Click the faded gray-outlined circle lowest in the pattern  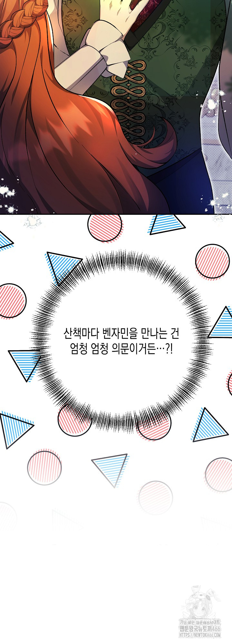tap(155, 497)
